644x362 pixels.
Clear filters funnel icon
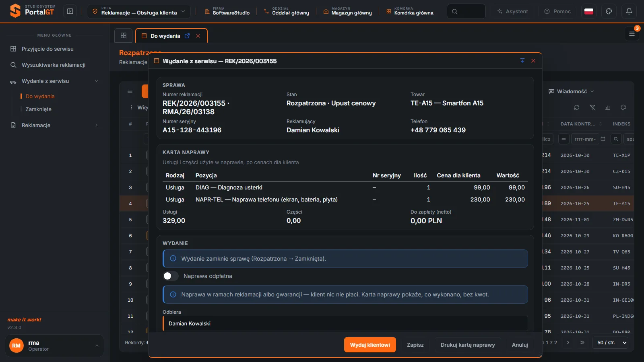pos(592,107)
